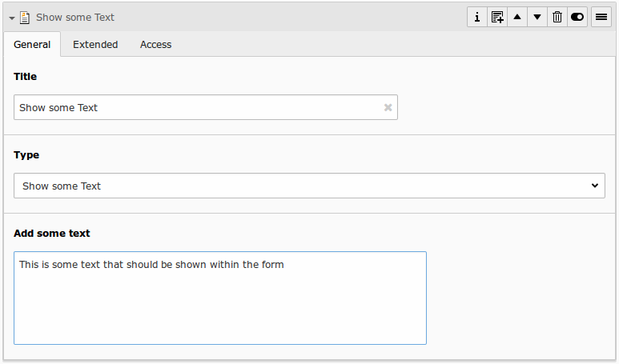Open the Extended tab
This screenshot has height=364, width=619.
point(95,45)
